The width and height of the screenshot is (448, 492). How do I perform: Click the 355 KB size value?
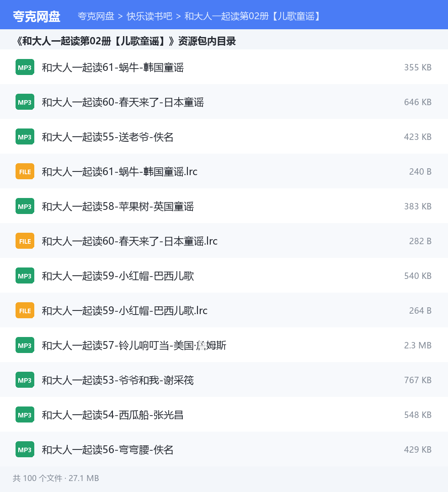coord(417,68)
